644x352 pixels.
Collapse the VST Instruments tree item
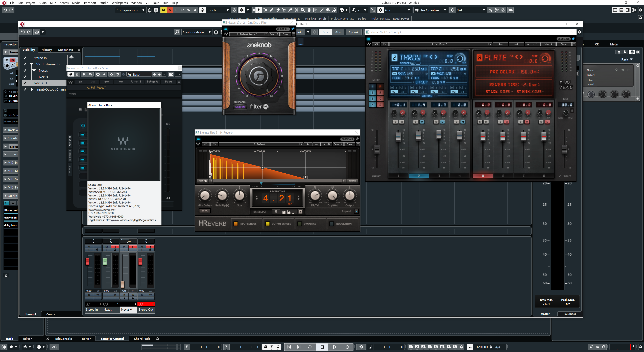32,64
